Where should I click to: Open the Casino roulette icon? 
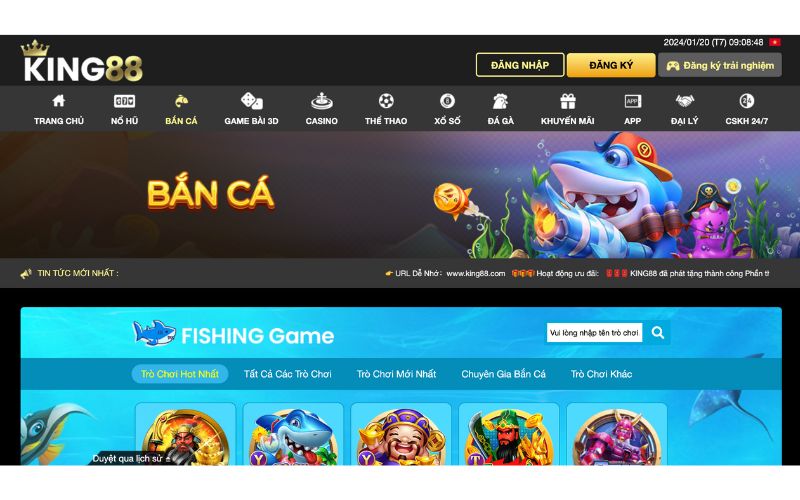pos(321,101)
